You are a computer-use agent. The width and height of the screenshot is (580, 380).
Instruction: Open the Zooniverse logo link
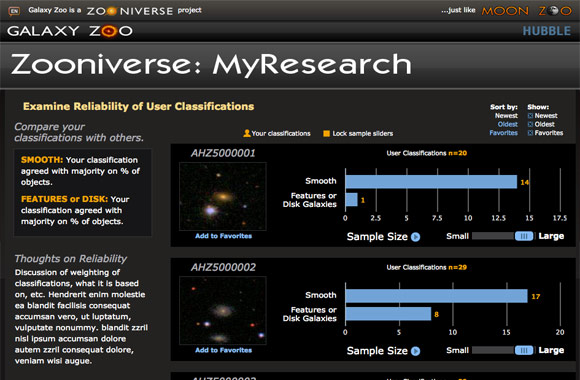pos(129,11)
